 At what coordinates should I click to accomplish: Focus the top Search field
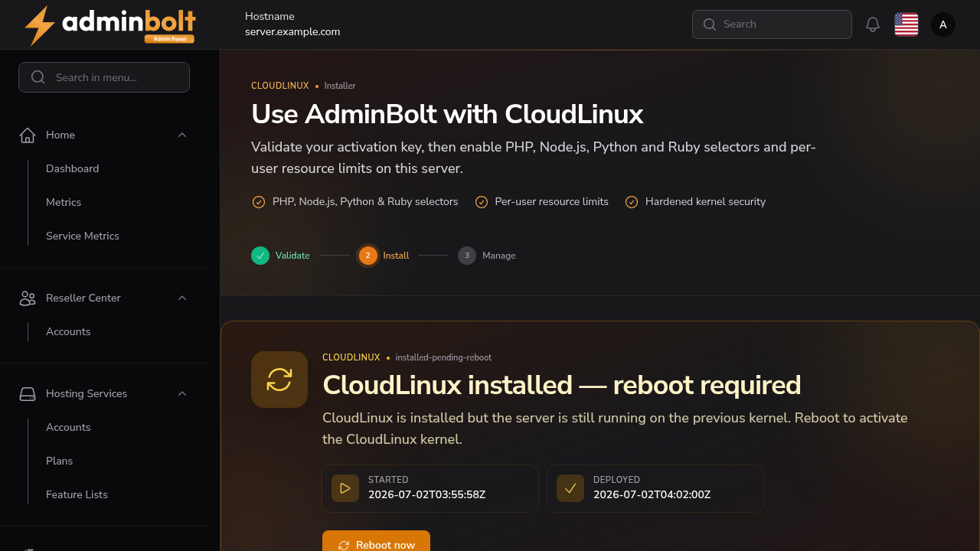point(772,24)
